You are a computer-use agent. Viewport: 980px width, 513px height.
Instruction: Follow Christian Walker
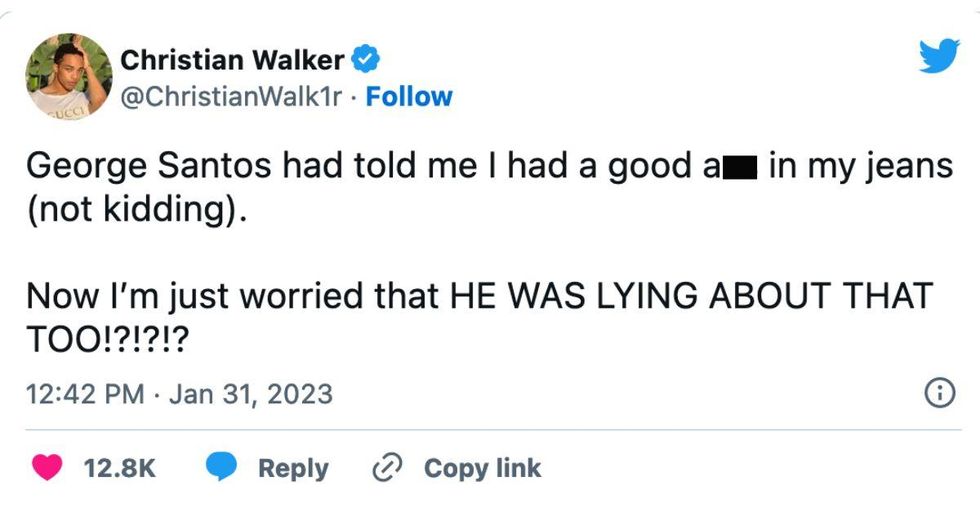pyautogui.click(x=410, y=97)
